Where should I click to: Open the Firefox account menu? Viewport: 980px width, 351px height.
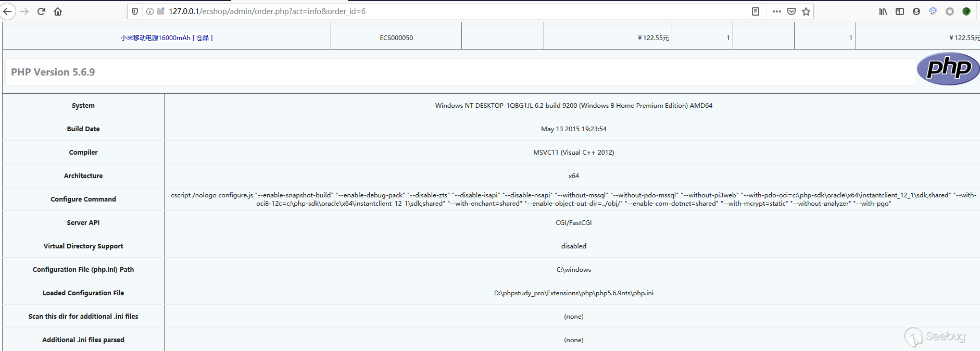[x=916, y=11]
